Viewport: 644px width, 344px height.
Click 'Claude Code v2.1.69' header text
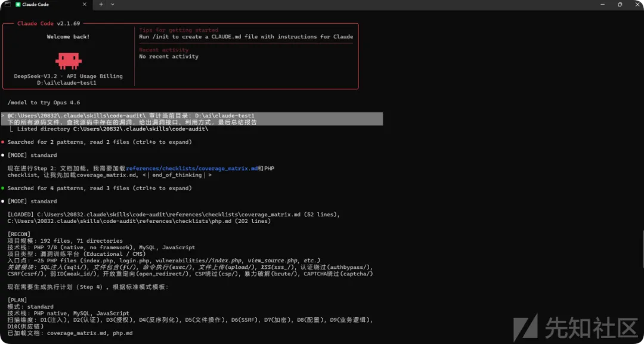[x=48, y=23]
